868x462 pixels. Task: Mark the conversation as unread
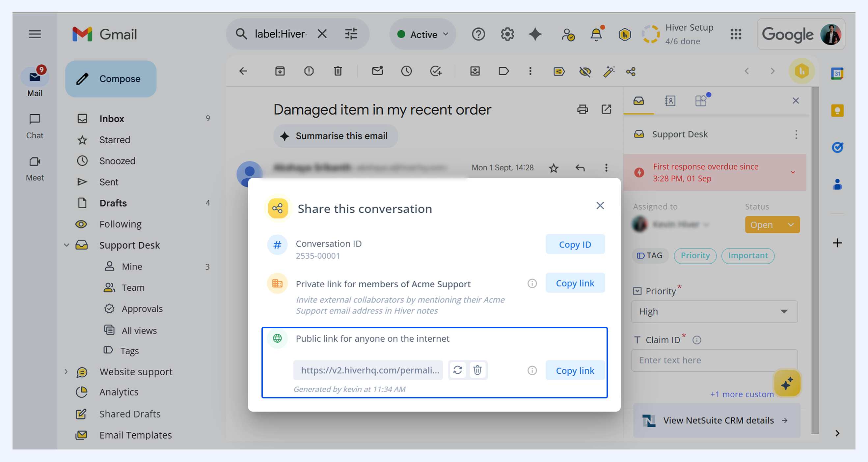[x=377, y=71]
